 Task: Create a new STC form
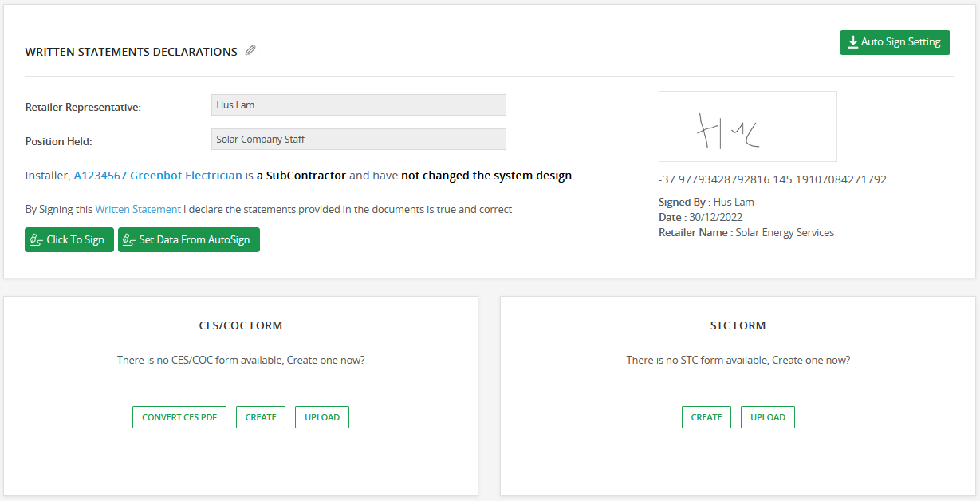[x=706, y=417]
